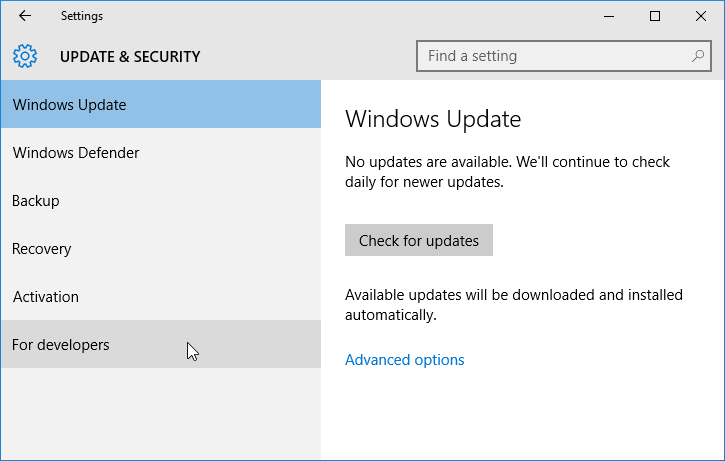
Task: Maximize the Settings window
Action: [x=655, y=16]
